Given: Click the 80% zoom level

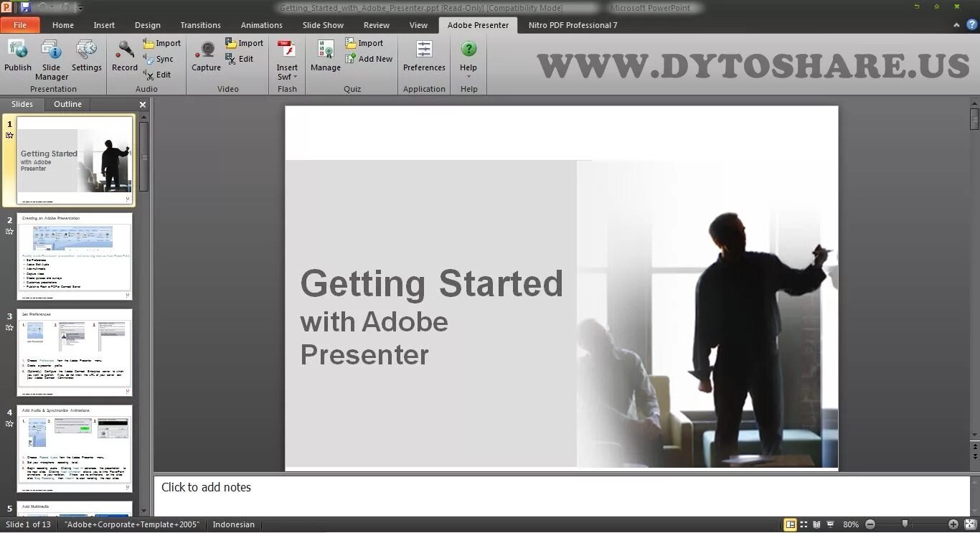Looking at the screenshot, I should [851, 524].
